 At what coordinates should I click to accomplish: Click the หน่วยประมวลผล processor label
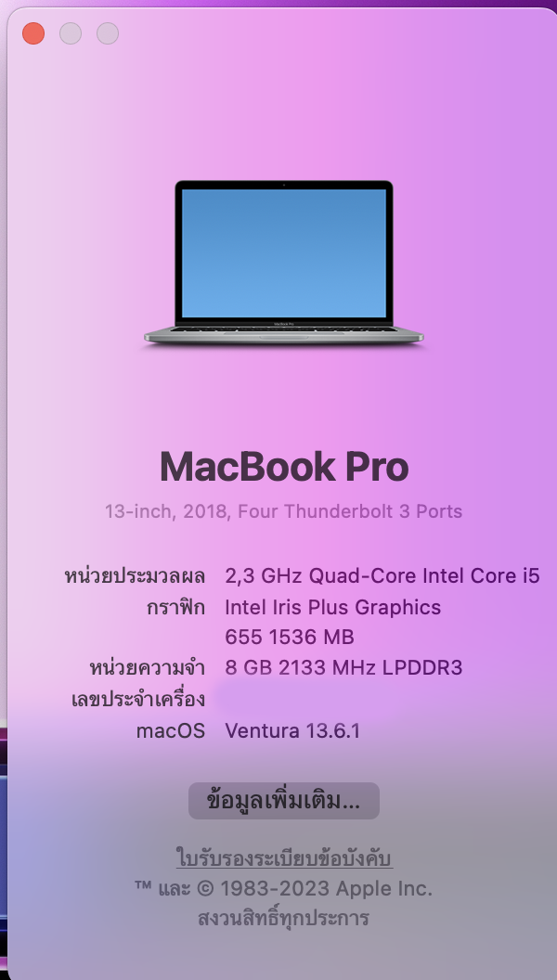click(135, 575)
